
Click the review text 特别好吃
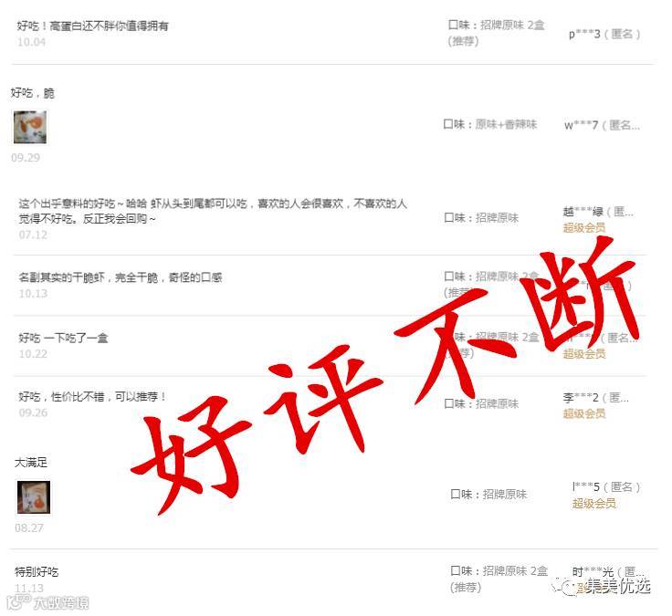point(37,572)
